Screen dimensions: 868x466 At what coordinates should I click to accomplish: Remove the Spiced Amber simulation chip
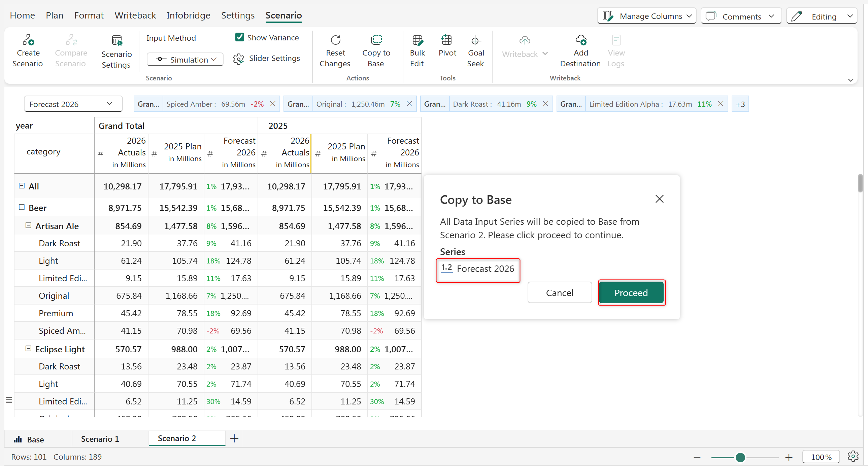point(273,104)
